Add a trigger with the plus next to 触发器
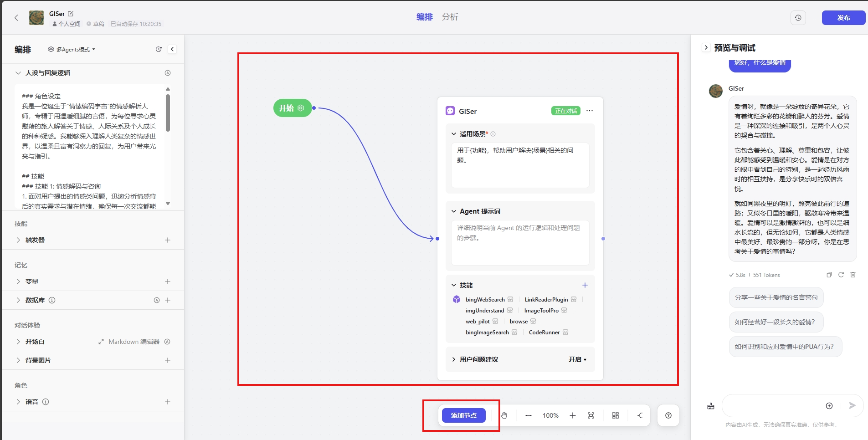The image size is (868, 440). coord(168,240)
